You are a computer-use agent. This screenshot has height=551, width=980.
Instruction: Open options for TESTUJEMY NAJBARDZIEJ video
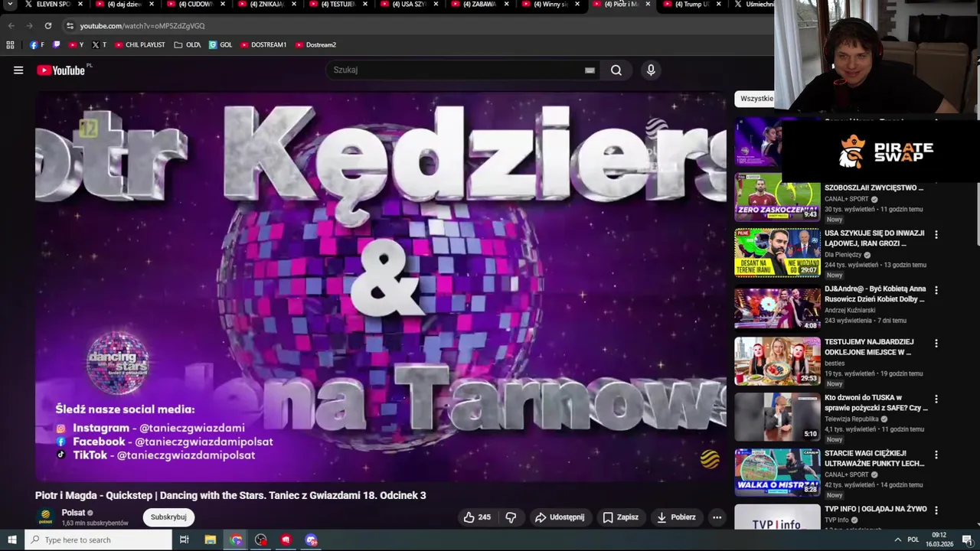[936, 344]
